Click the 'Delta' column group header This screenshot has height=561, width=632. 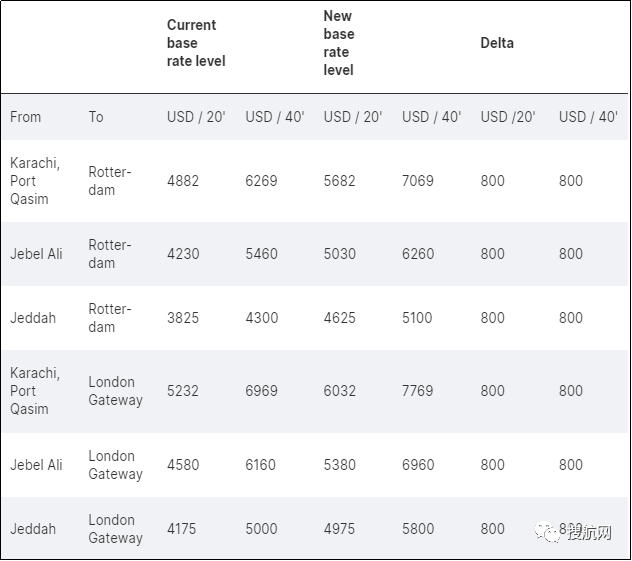tap(497, 43)
